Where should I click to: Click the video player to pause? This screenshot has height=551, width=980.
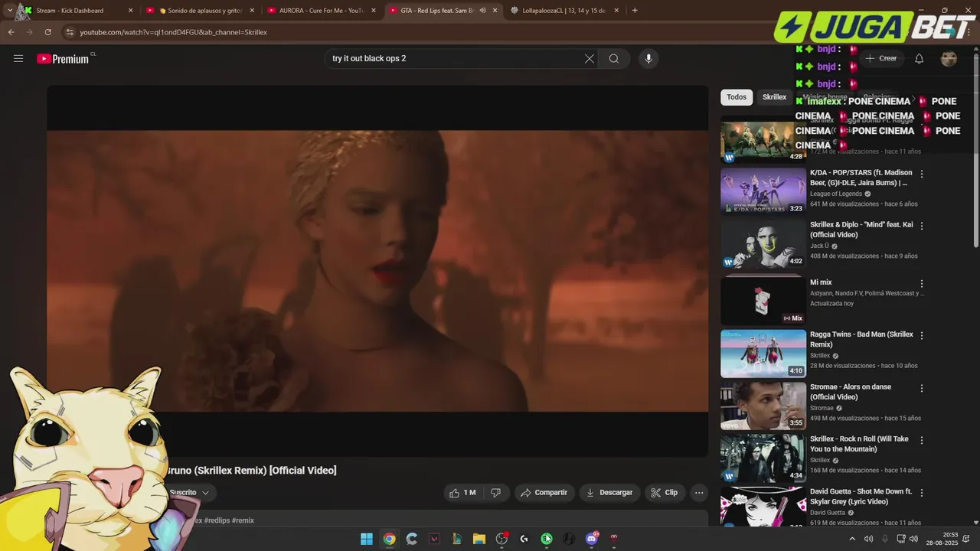(x=377, y=271)
